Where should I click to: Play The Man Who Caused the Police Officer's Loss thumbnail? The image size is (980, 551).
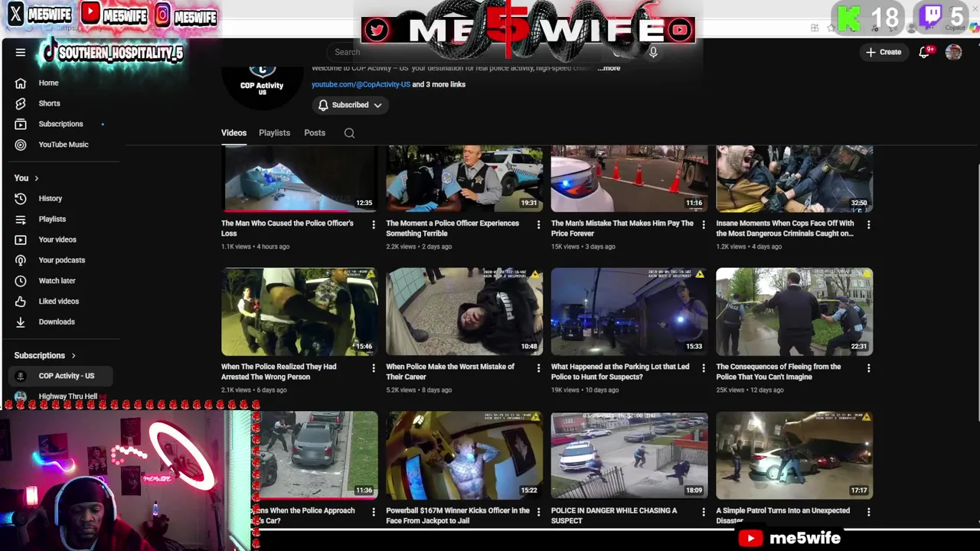point(299,178)
